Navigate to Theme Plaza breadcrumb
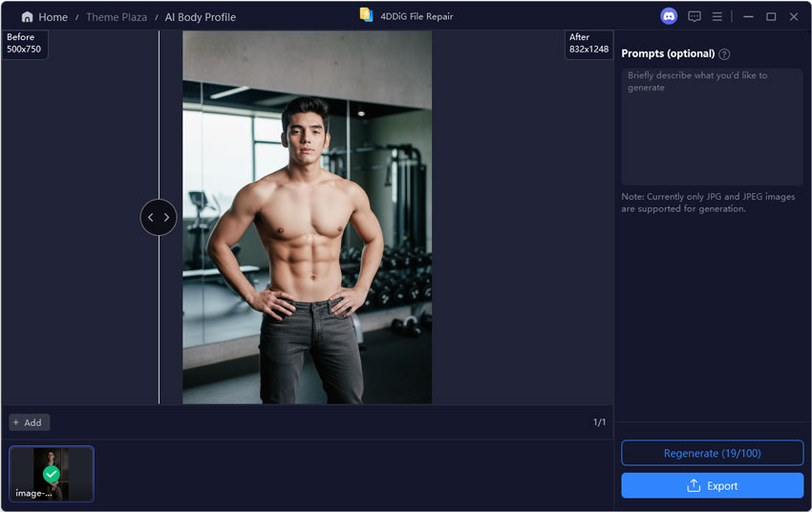The image size is (812, 512). (x=117, y=17)
